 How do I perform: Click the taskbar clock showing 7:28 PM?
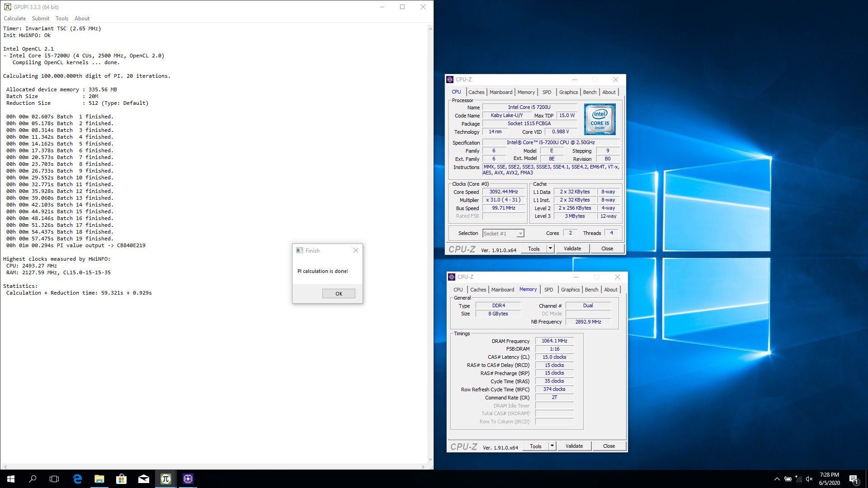[x=829, y=479]
